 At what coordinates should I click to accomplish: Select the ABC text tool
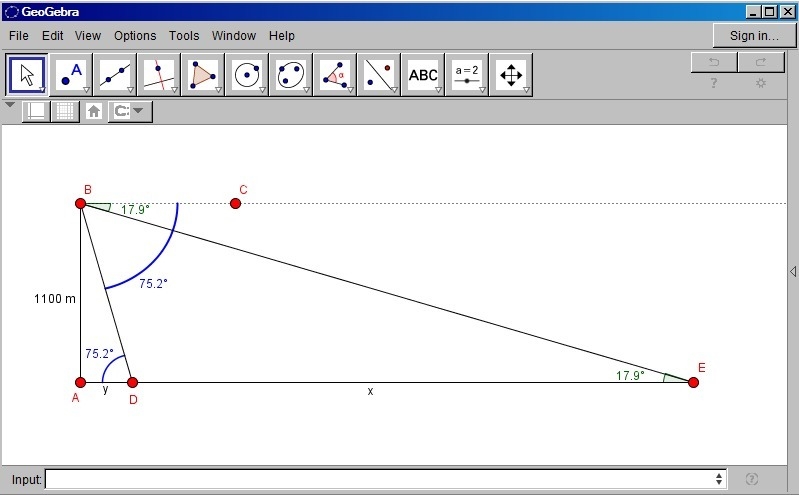tap(423, 75)
